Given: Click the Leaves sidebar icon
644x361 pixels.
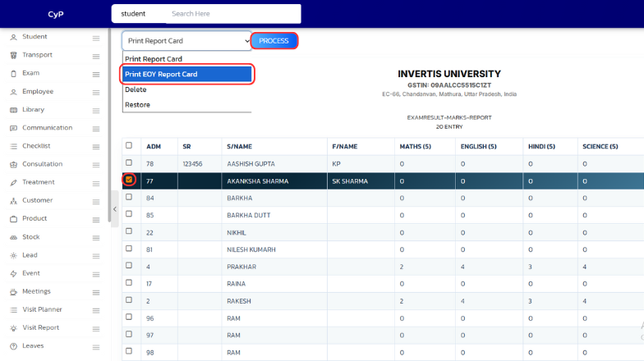Looking at the screenshot, I should pyautogui.click(x=13, y=345).
